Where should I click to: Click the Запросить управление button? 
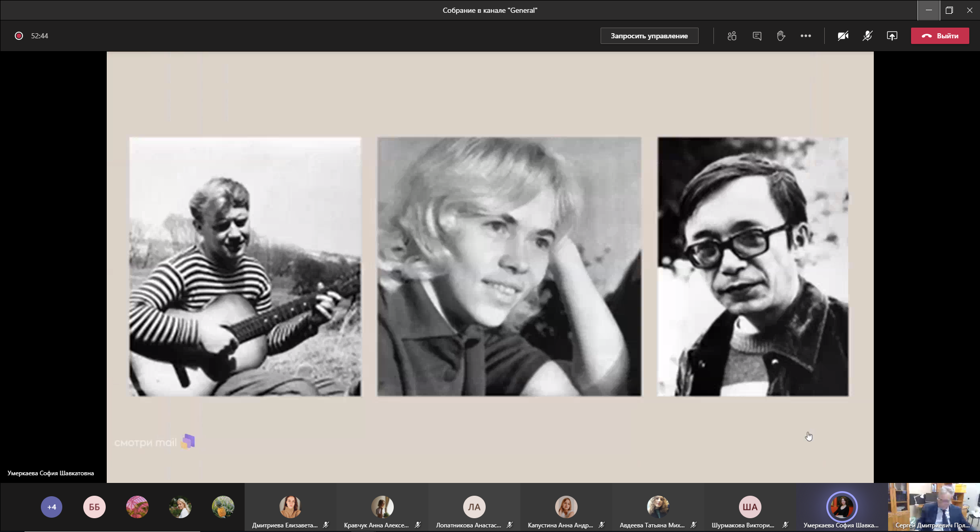[x=649, y=36]
